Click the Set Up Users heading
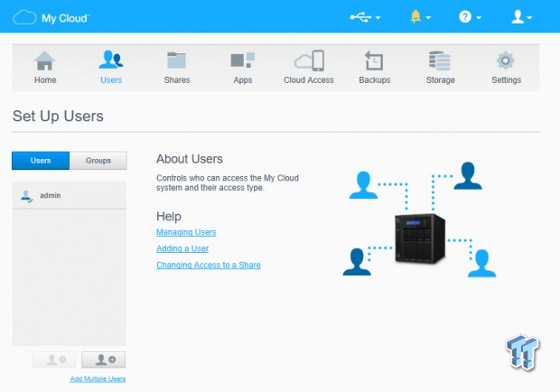 pos(58,116)
